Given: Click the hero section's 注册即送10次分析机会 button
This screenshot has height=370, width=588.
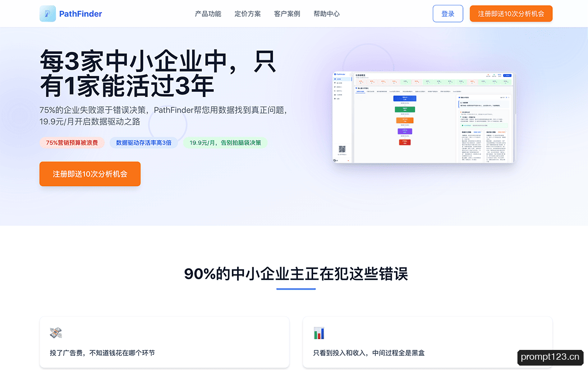Looking at the screenshot, I should [x=90, y=174].
